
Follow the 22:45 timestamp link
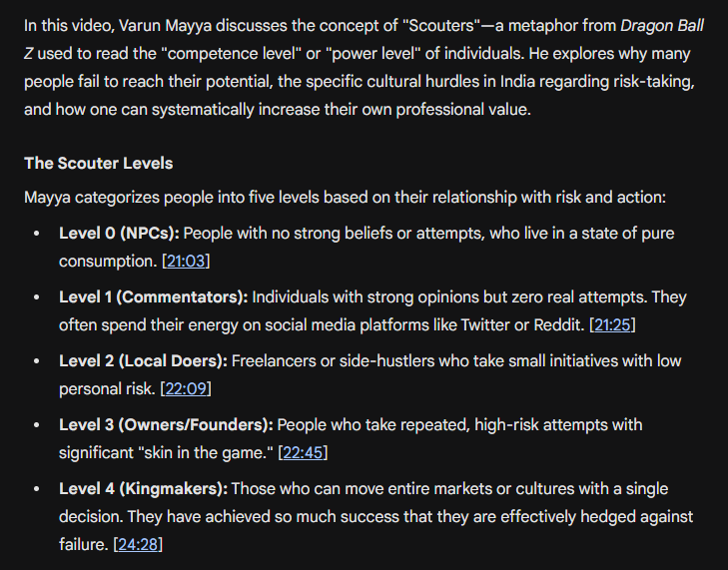pos(303,453)
